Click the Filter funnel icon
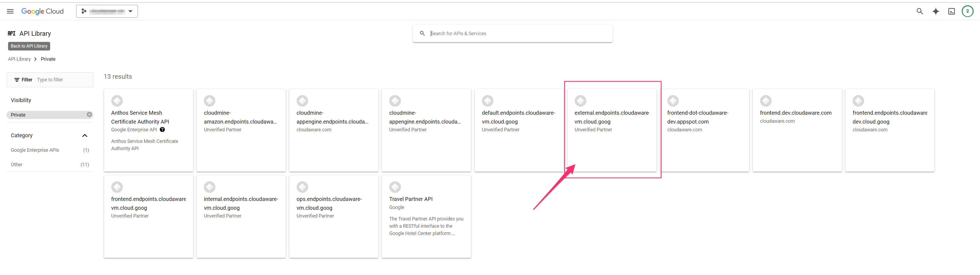Screen dimensions: 980x275 tap(17, 79)
